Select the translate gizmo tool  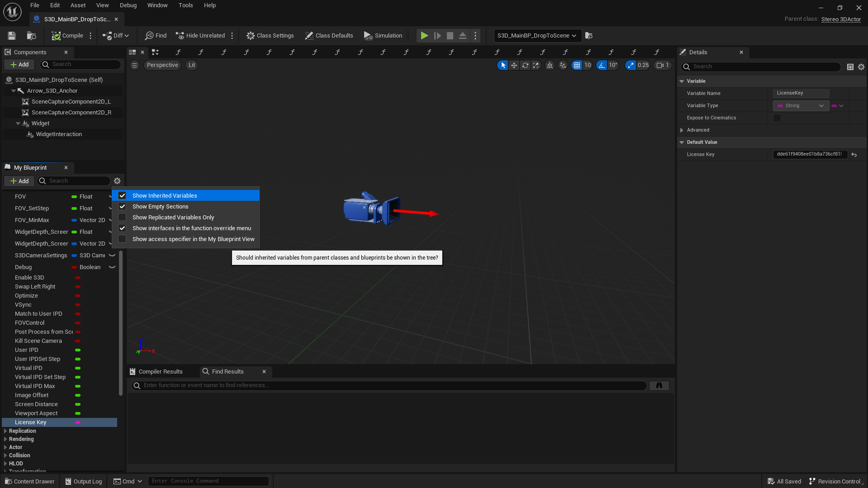pos(514,65)
